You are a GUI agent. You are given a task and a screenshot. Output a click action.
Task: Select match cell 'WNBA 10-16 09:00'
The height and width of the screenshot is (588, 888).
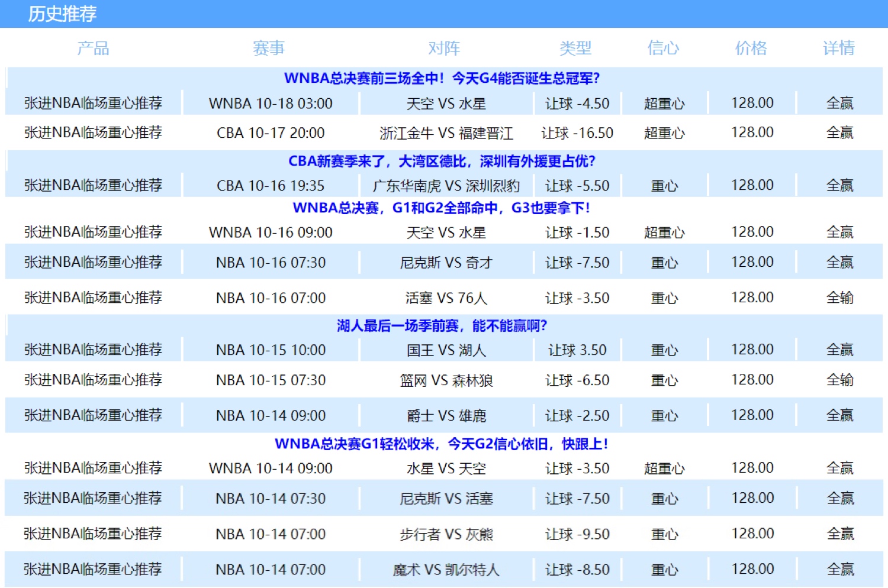coord(271,232)
